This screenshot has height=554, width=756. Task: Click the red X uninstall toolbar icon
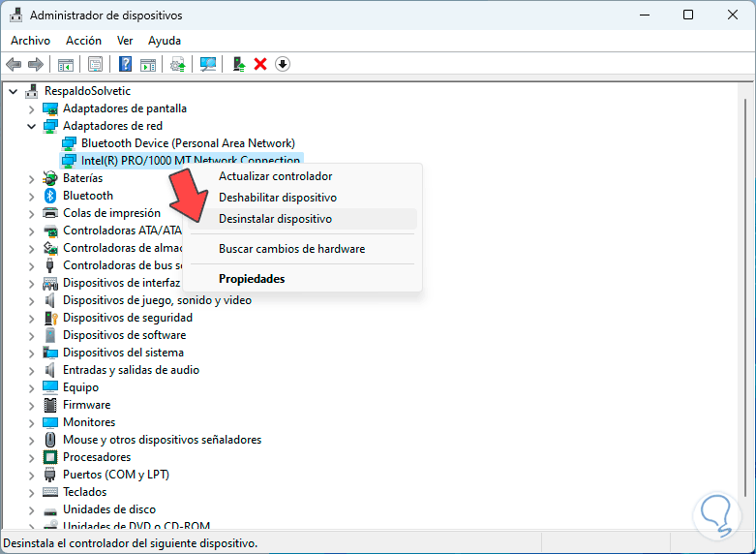pyautogui.click(x=260, y=64)
